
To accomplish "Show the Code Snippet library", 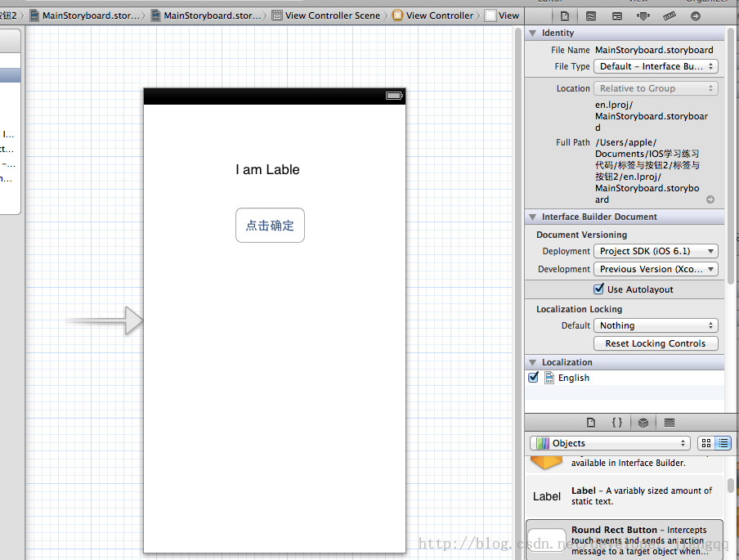I will (x=617, y=423).
